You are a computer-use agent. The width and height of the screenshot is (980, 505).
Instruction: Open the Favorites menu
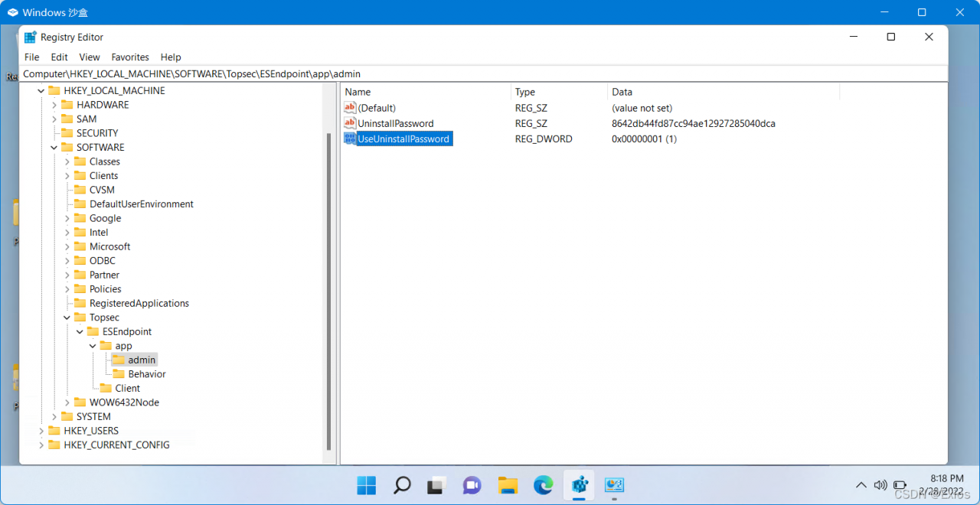tap(130, 57)
